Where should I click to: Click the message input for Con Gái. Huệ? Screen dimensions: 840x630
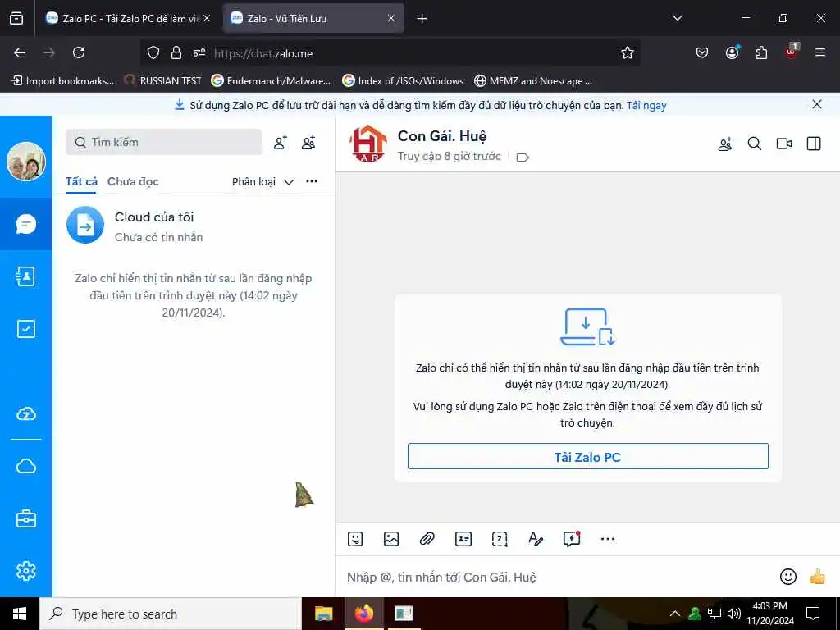pyautogui.click(x=557, y=577)
